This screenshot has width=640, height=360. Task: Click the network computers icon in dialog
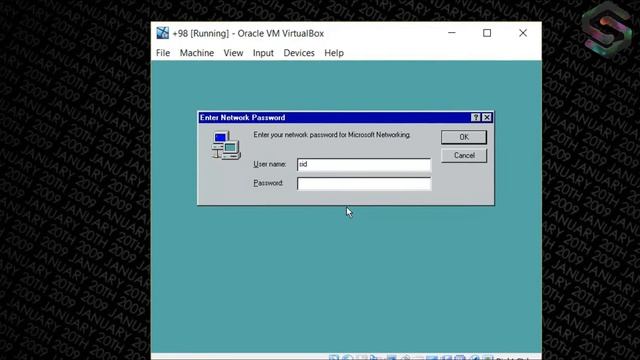226,145
